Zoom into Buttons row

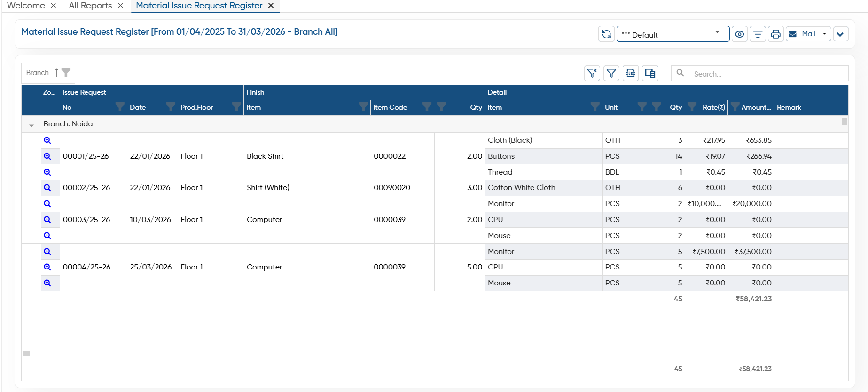[x=47, y=156]
